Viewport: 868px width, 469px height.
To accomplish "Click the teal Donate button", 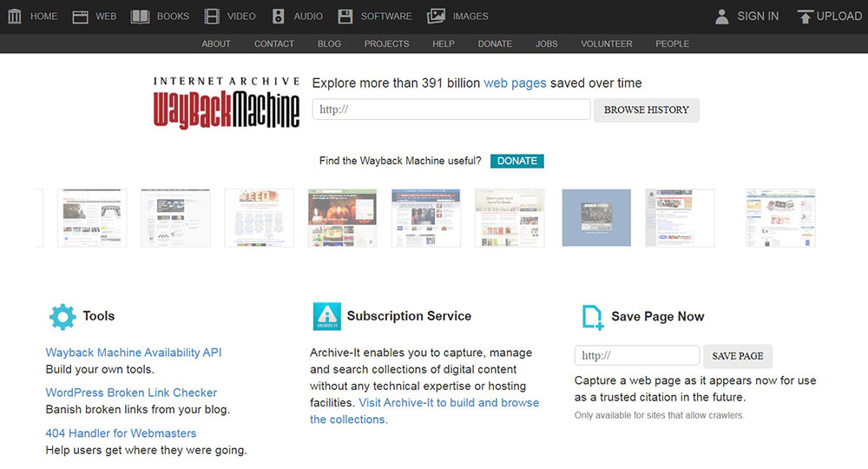I will tap(516, 161).
